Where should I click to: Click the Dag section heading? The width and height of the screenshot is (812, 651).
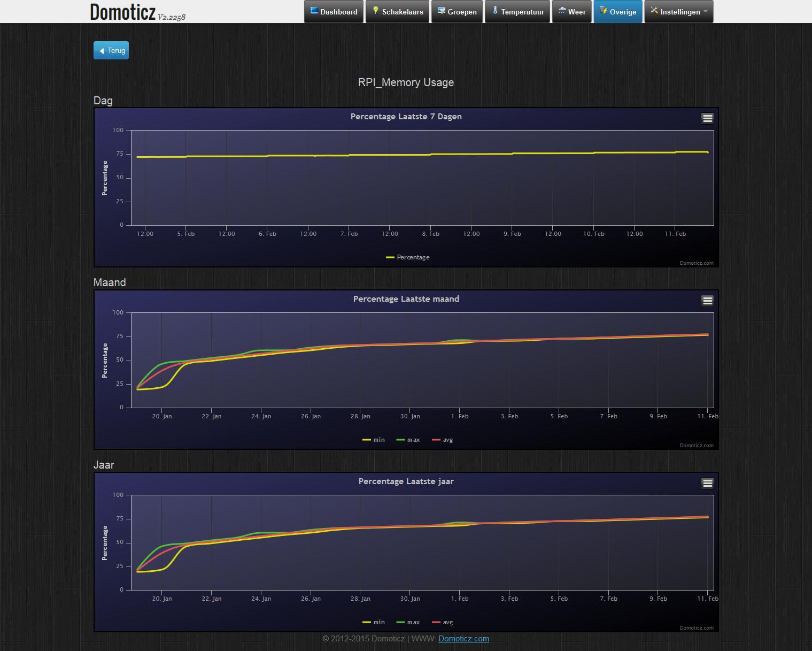(103, 101)
